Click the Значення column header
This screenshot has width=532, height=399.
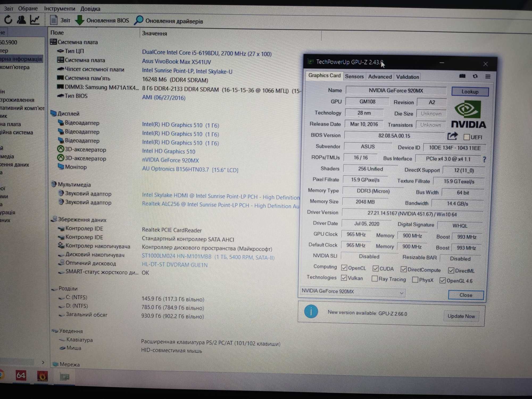coord(155,33)
